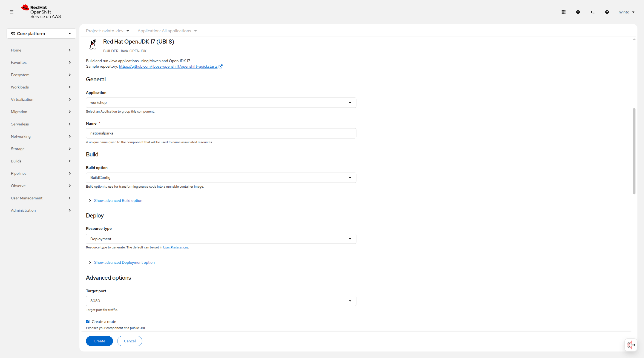Expand the Virtualization navigation section
The width and height of the screenshot is (644, 358).
click(41, 99)
